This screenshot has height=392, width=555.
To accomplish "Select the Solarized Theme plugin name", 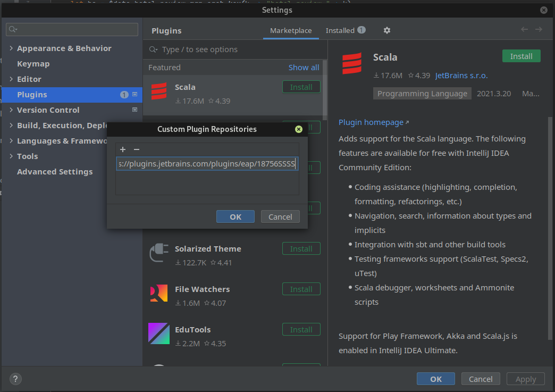I will point(208,248).
